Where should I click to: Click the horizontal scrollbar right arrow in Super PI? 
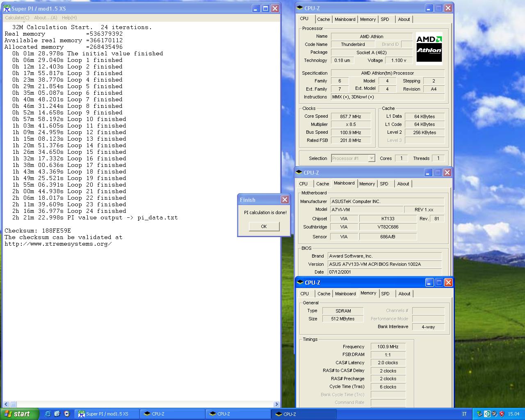[x=276, y=404]
